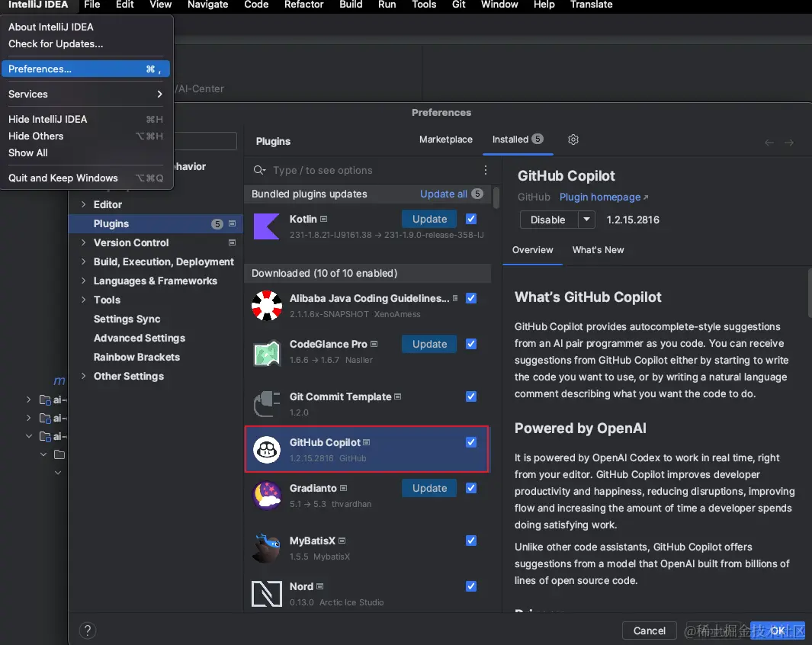Screen dimensions: 812x645
Task: Select the Alibaba Java Coding Guidelines logo
Action: (x=267, y=306)
